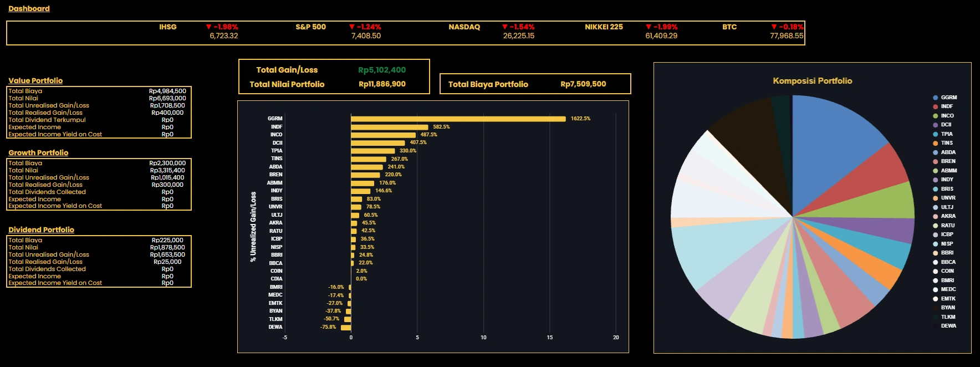
Task: Click the BTC ticker label
Action: 729,27
